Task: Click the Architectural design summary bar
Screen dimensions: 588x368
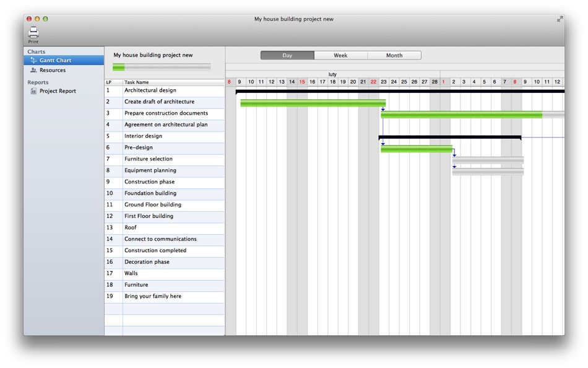Action: (400, 91)
